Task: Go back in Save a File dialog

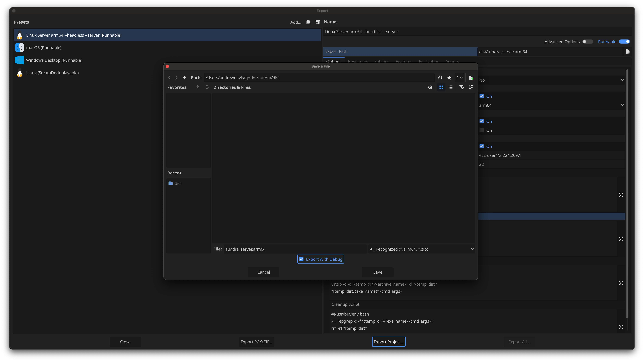Action: coord(169,78)
